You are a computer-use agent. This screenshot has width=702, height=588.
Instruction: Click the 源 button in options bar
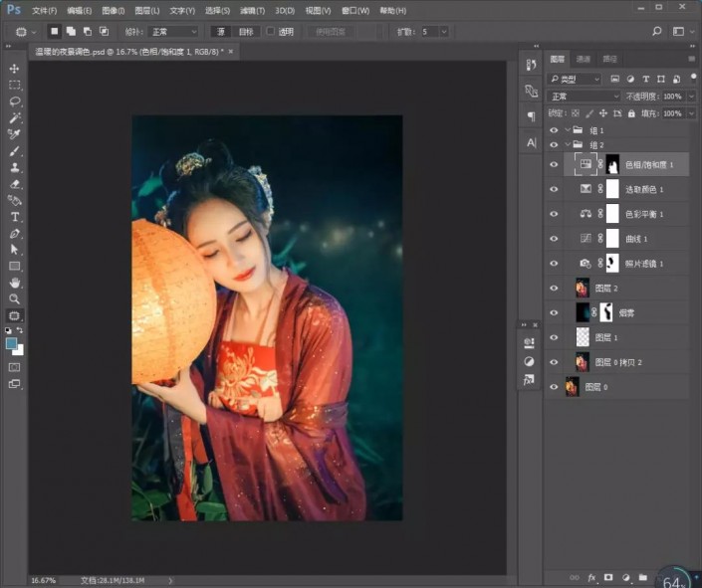click(221, 31)
